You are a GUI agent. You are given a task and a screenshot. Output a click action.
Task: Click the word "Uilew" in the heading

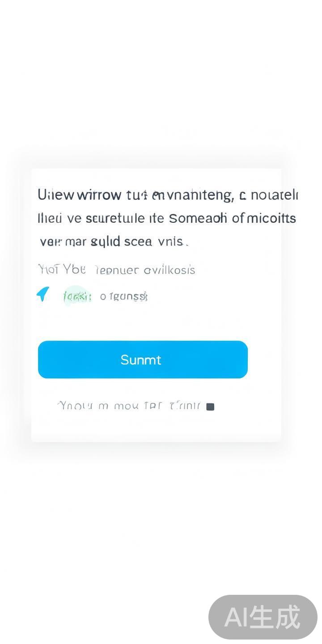(x=56, y=195)
